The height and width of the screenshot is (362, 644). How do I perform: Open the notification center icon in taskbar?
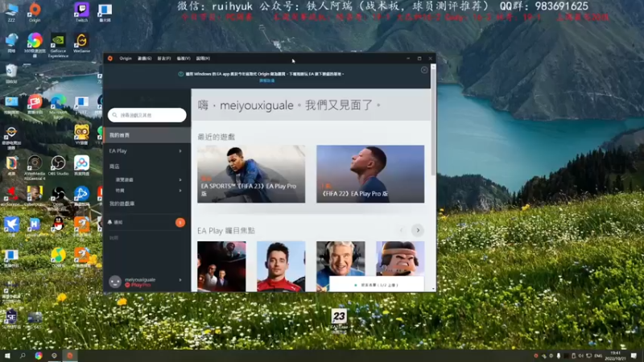click(634, 356)
